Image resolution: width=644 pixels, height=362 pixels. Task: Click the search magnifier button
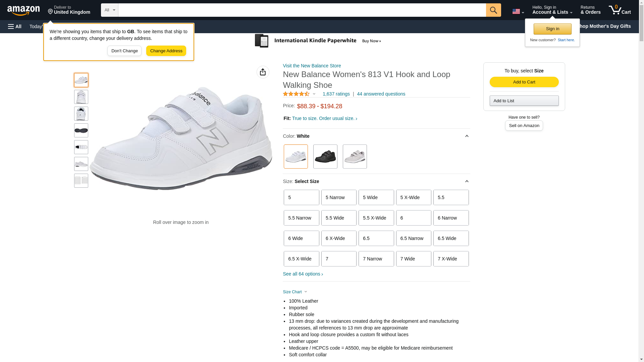[x=493, y=10]
